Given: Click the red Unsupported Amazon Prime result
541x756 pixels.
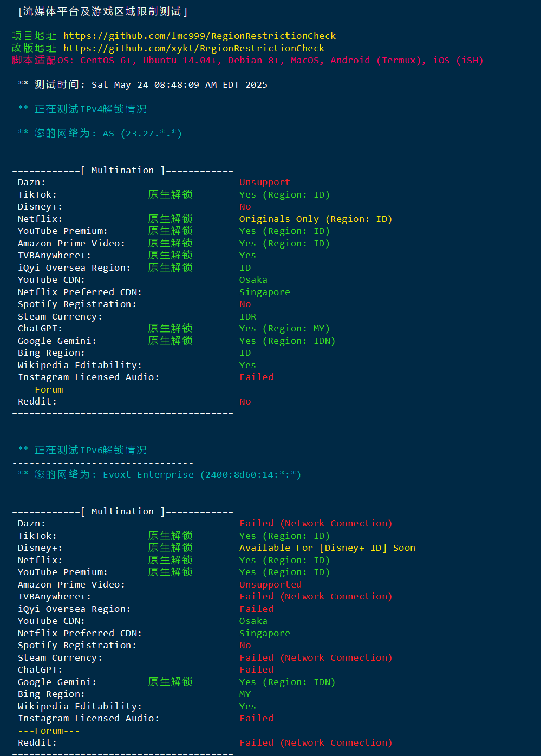Looking at the screenshot, I should click(x=270, y=585).
